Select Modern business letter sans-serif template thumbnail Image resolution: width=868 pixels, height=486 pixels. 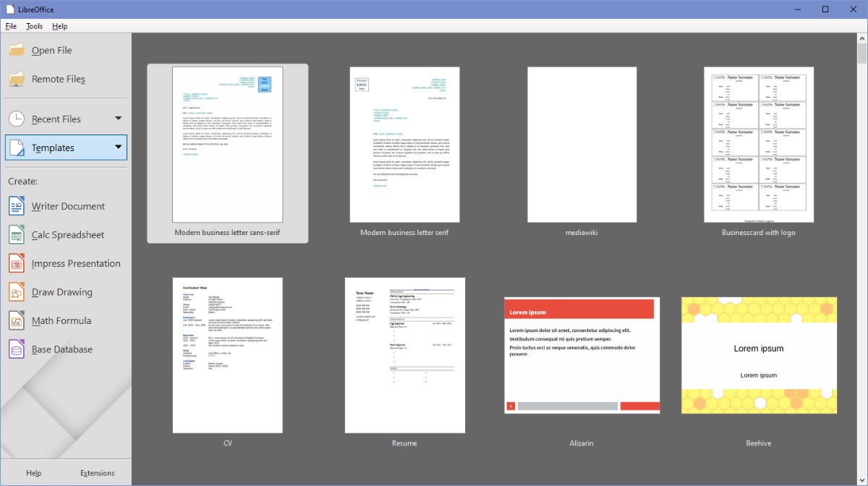[x=228, y=145]
